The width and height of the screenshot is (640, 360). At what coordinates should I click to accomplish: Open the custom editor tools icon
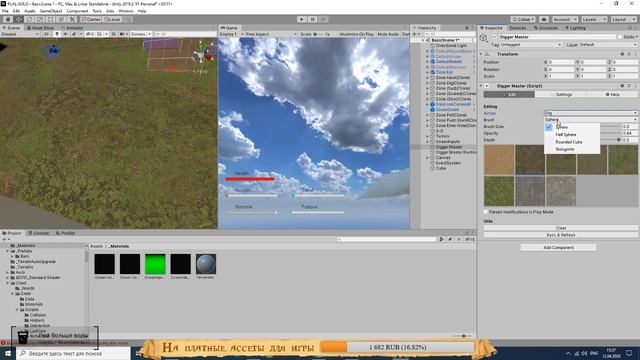[x=72, y=19]
